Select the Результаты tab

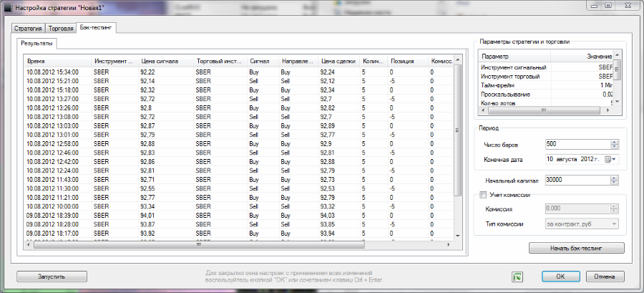tap(37, 43)
